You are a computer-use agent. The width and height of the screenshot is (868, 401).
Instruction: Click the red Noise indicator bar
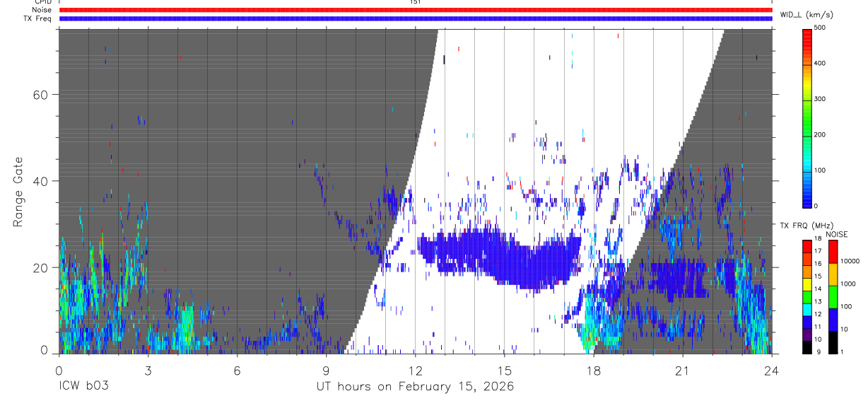coord(416,10)
